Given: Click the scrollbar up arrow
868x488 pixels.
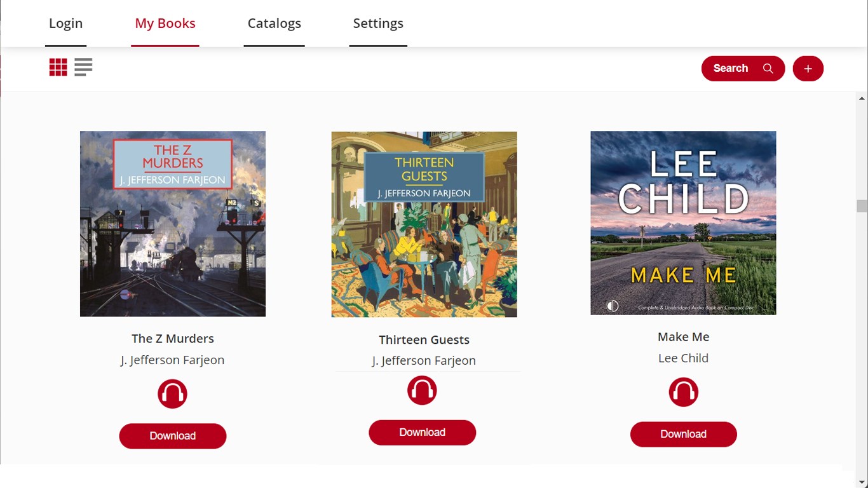Looking at the screenshot, I should point(862,98).
